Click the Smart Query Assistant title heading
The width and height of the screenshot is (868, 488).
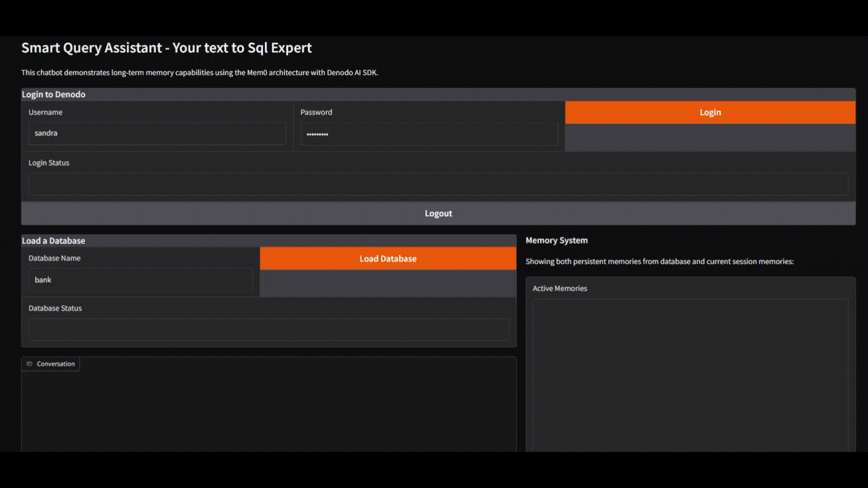pyautogui.click(x=166, y=48)
